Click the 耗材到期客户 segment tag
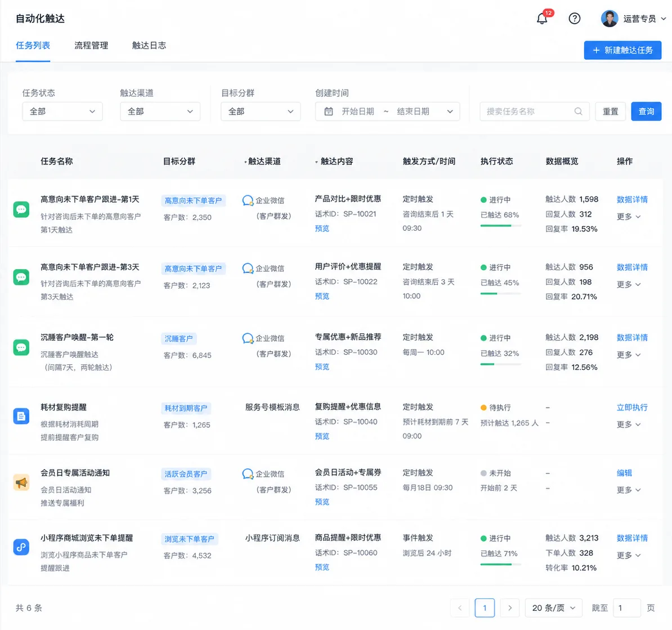 pos(186,408)
